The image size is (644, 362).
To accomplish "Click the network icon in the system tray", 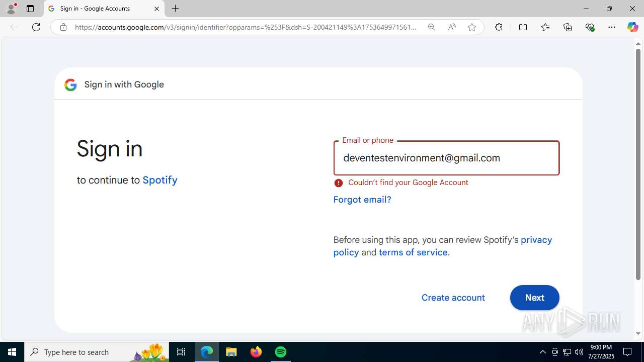I will point(567,352).
